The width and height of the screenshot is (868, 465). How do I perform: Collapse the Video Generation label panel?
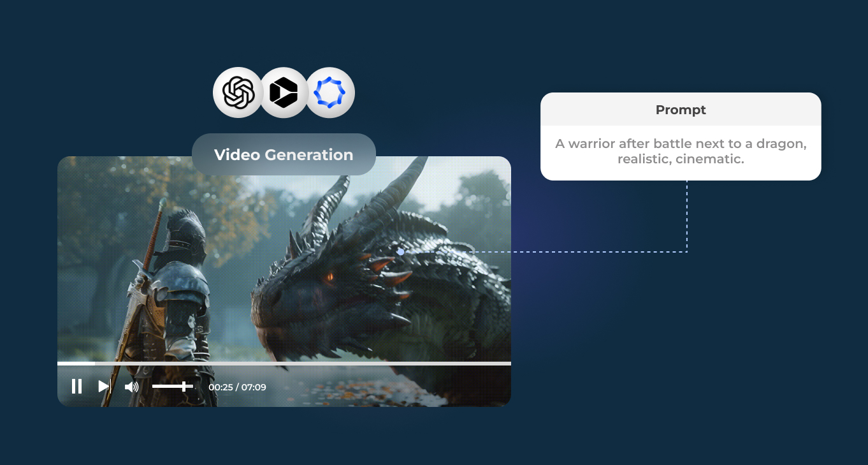coord(284,154)
